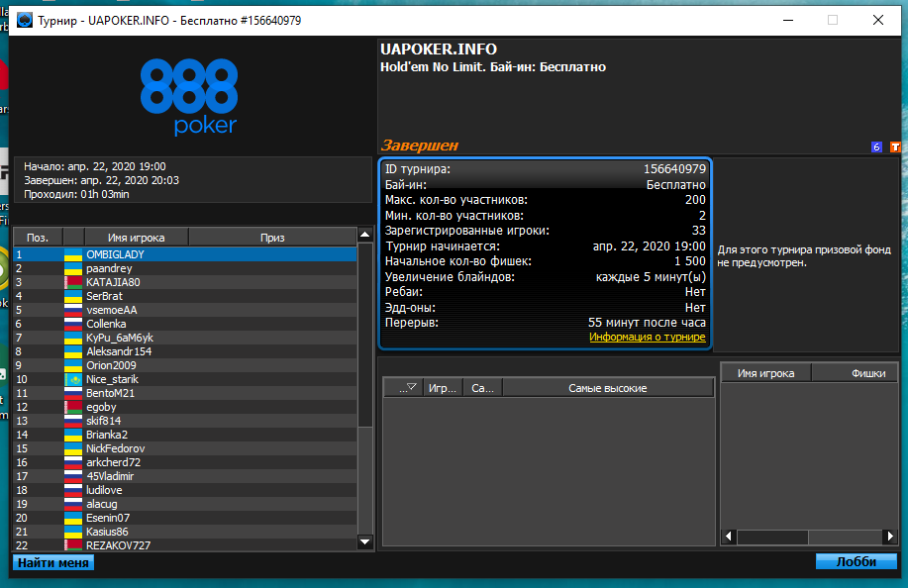This screenshot has width=908, height=588.
Task: Select player row vsemoeAA
Action: pyautogui.click(x=185, y=310)
